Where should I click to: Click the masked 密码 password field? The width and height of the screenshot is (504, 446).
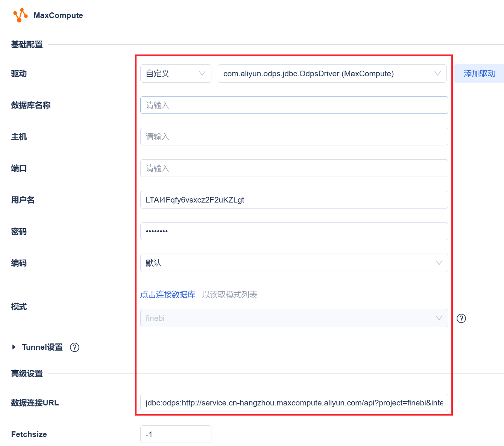pos(293,231)
